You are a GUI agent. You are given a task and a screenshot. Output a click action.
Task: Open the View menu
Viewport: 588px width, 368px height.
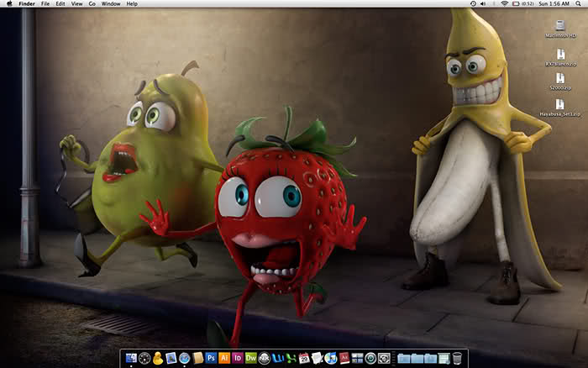(77, 3)
